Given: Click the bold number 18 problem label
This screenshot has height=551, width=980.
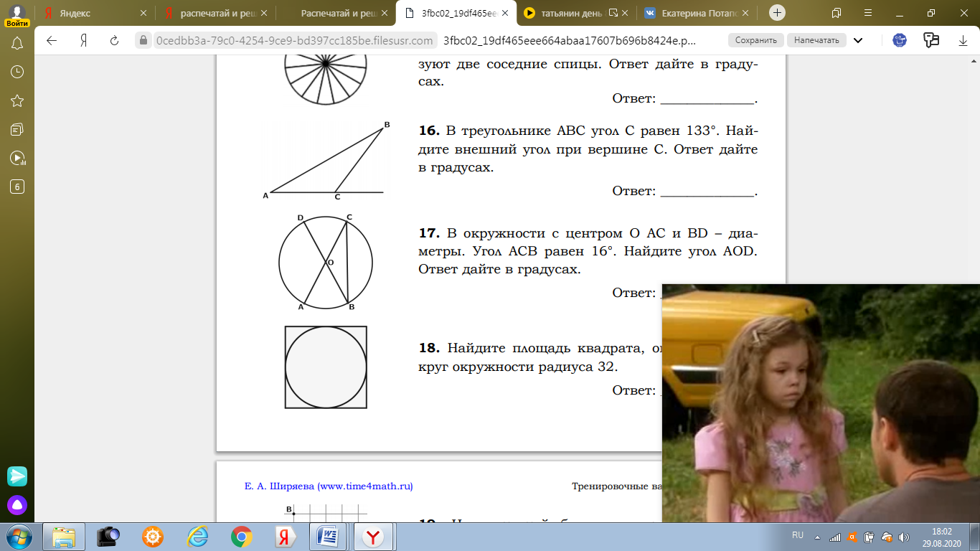Looking at the screenshot, I should pos(429,349).
